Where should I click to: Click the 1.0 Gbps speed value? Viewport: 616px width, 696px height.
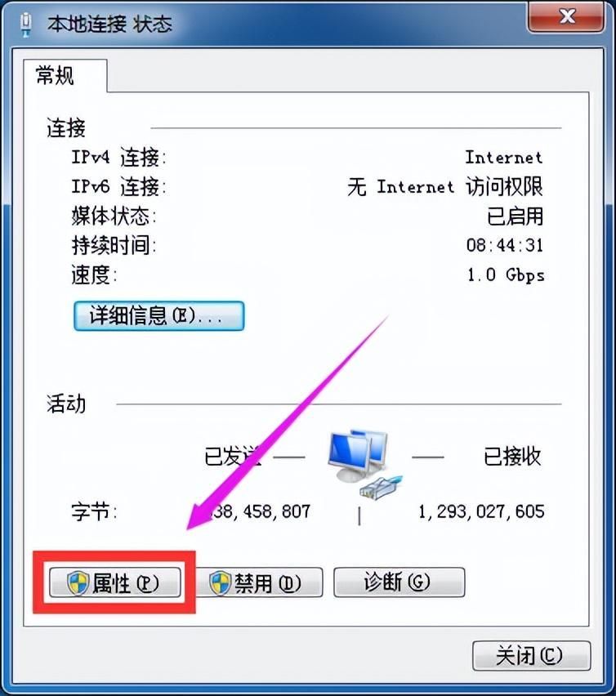click(506, 274)
